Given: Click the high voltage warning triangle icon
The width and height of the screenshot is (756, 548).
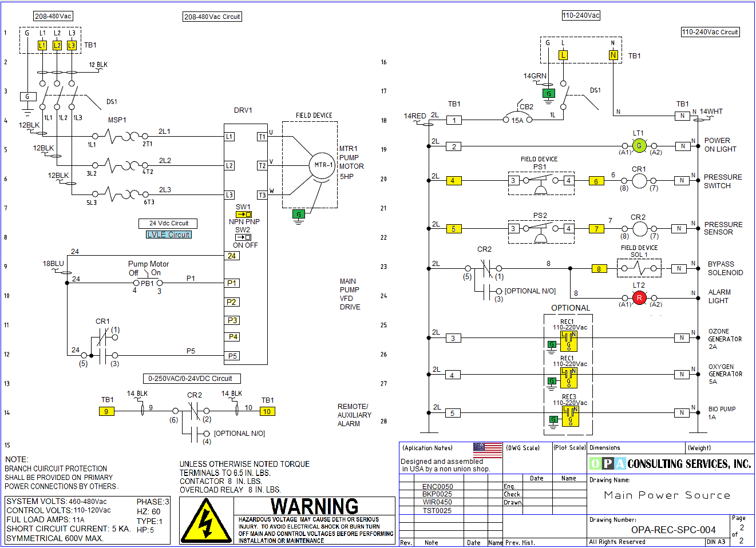Looking at the screenshot, I should pos(206,521).
